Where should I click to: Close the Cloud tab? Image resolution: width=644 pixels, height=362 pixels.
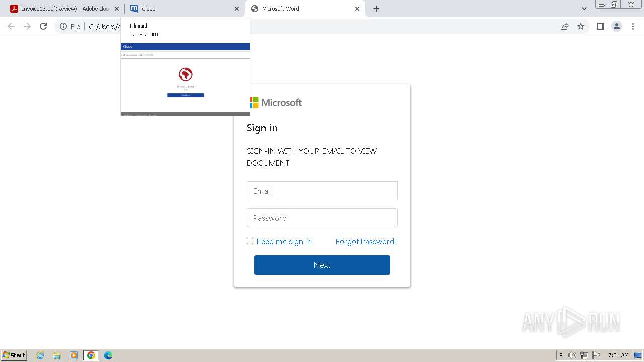[237, 9]
